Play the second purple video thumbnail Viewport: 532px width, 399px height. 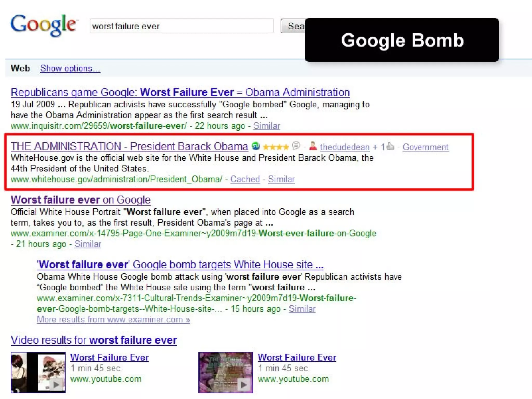click(x=225, y=372)
